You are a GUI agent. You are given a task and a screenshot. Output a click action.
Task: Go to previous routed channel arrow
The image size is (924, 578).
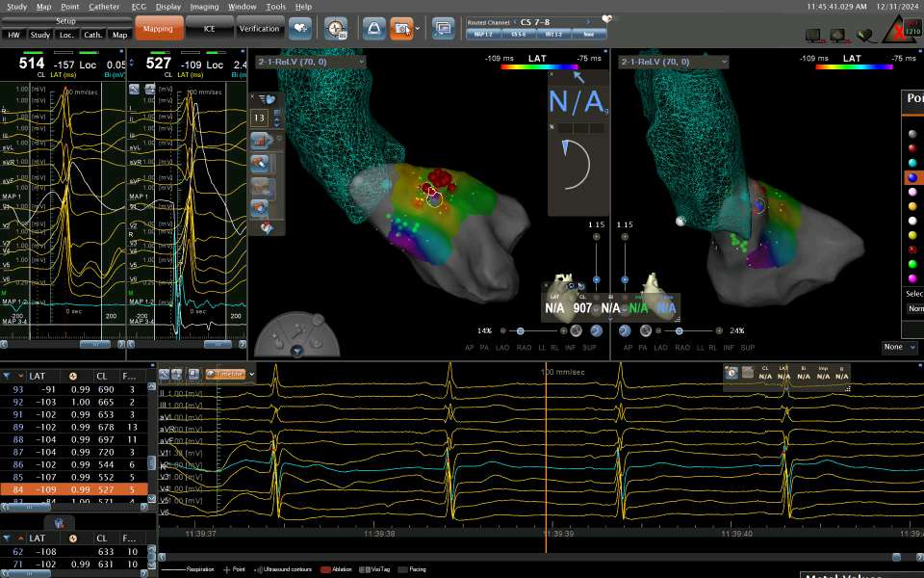pos(514,22)
